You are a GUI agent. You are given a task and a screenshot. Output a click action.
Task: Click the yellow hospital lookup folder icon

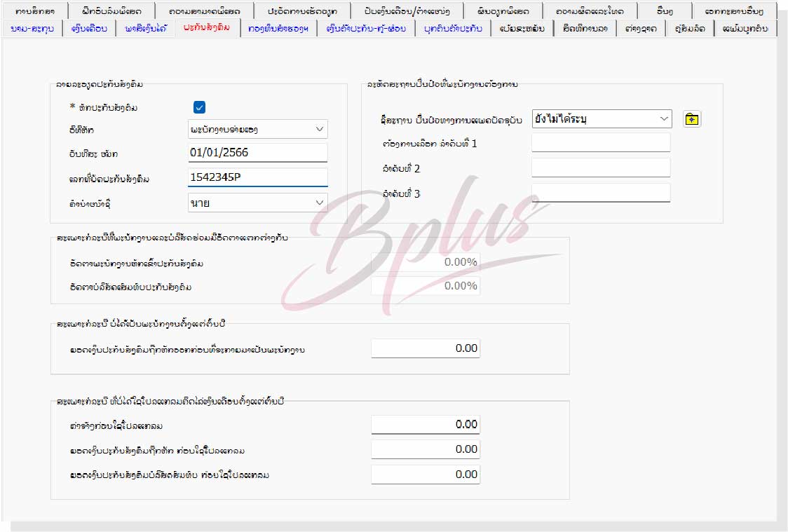click(x=692, y=119)
